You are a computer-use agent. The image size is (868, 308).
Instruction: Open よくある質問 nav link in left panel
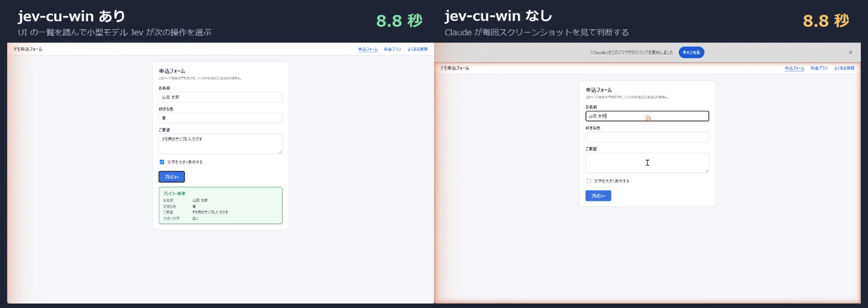tap(417, 49)
